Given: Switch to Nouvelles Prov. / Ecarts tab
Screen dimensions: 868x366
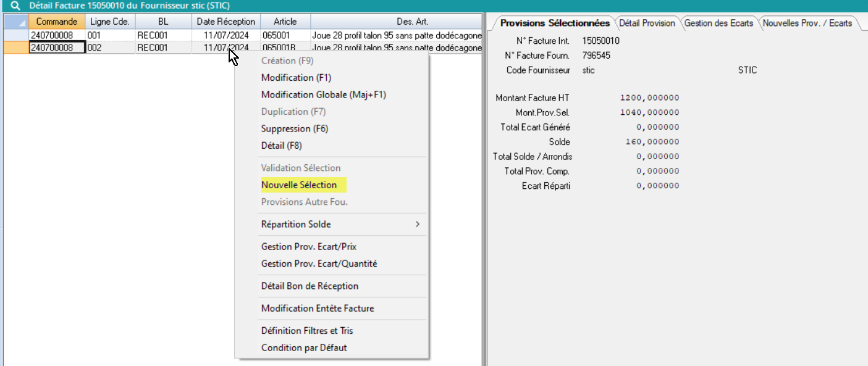Looking at the screenshot, I should coord(807,23).
